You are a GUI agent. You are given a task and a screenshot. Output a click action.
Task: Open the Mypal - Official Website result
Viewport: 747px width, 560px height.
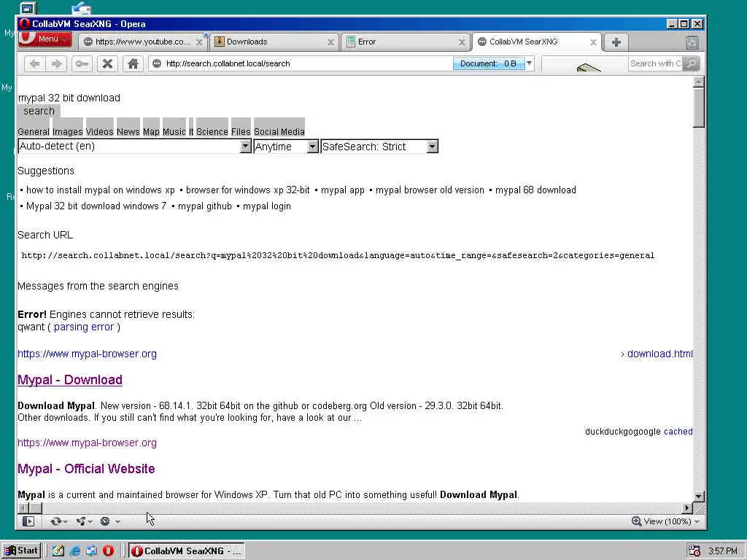[x=86, y=469]
